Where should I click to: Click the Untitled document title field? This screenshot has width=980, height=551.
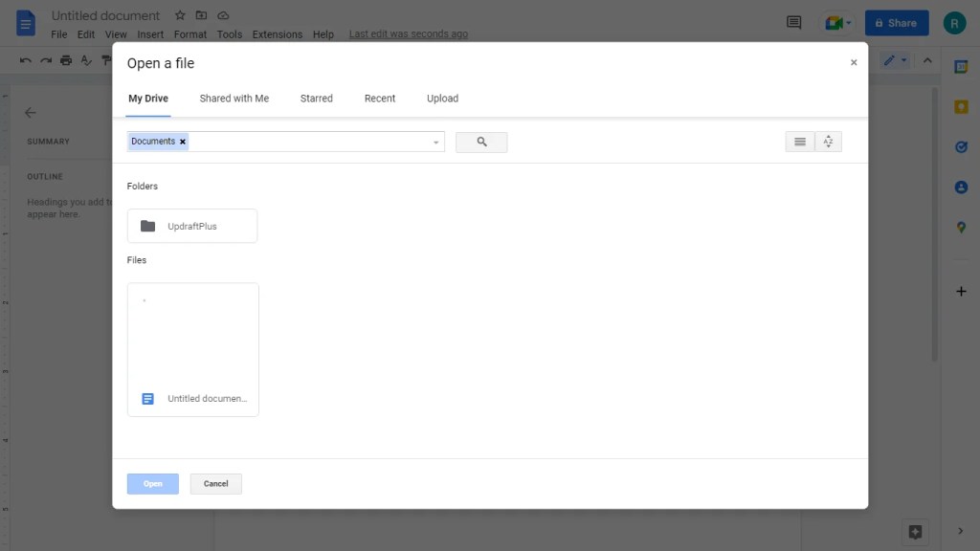pyautogui.click(x=105, y=15)
